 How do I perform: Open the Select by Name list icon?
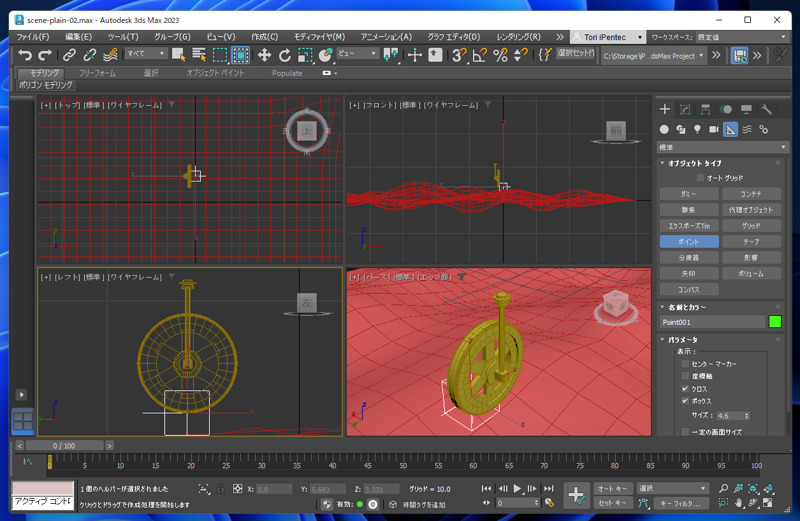coord(199,55)
